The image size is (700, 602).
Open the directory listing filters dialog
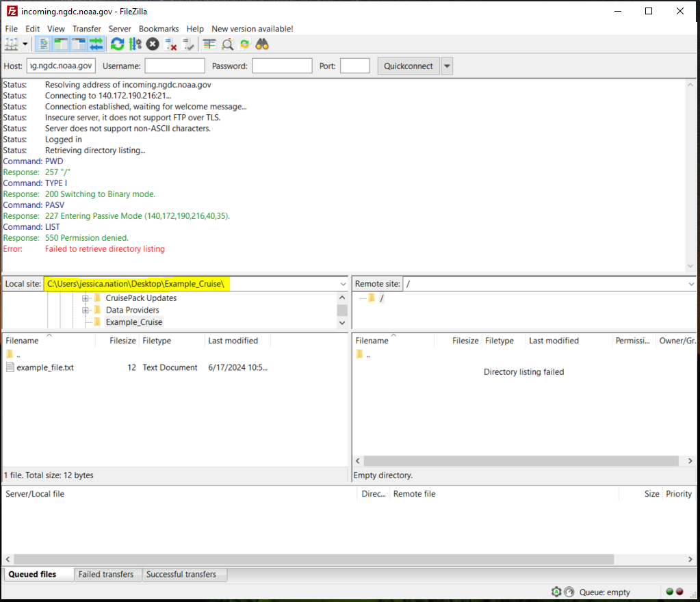click(209, 44)
